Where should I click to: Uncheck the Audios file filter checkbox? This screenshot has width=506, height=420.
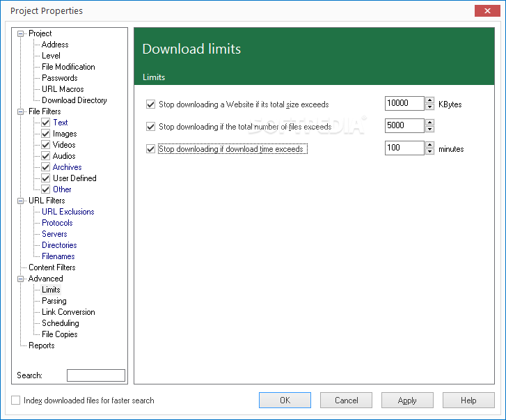point(46,156)
